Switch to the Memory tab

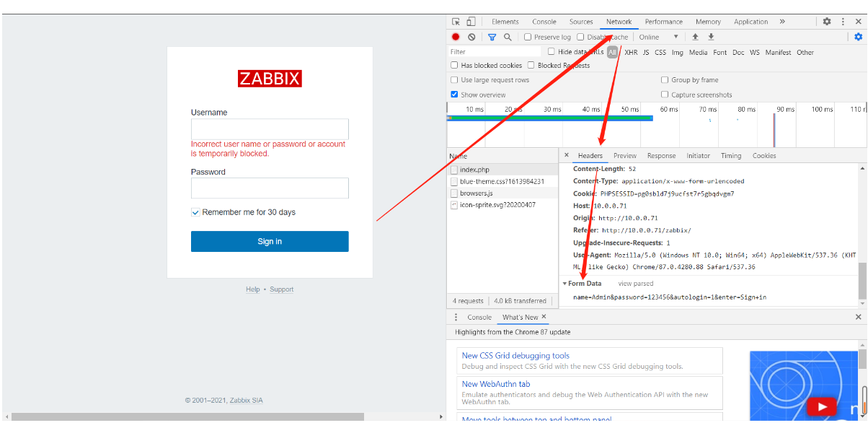tap(708, 22)
